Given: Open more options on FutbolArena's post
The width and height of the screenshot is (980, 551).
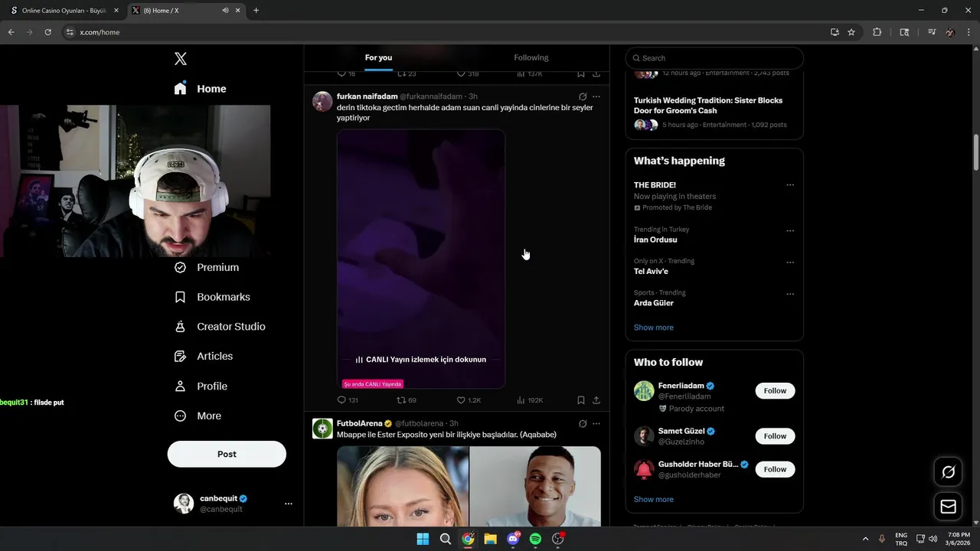Looking at the screenshot, I should tap(596, 424).
